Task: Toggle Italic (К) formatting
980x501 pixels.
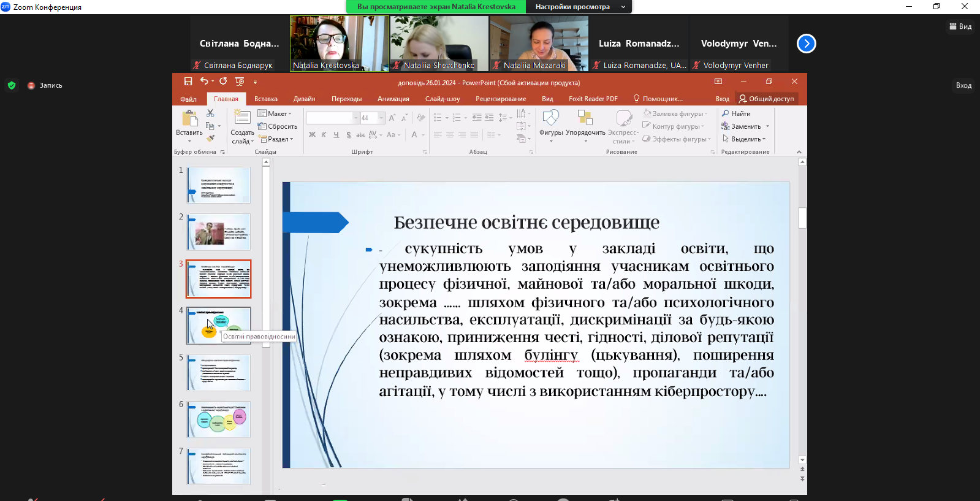Action: pyautogui.click(x=324, y=135)
